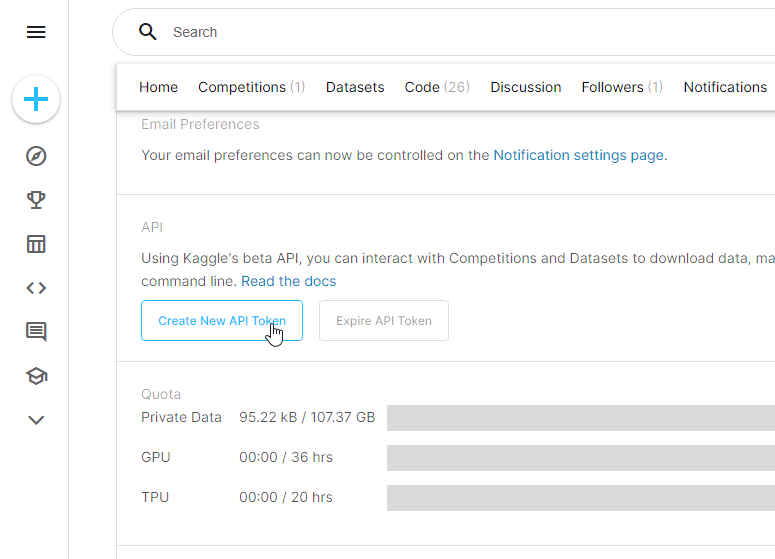Switch to the Followers (1) tab
Screen dimensions: 775x559
click(622, 87)
